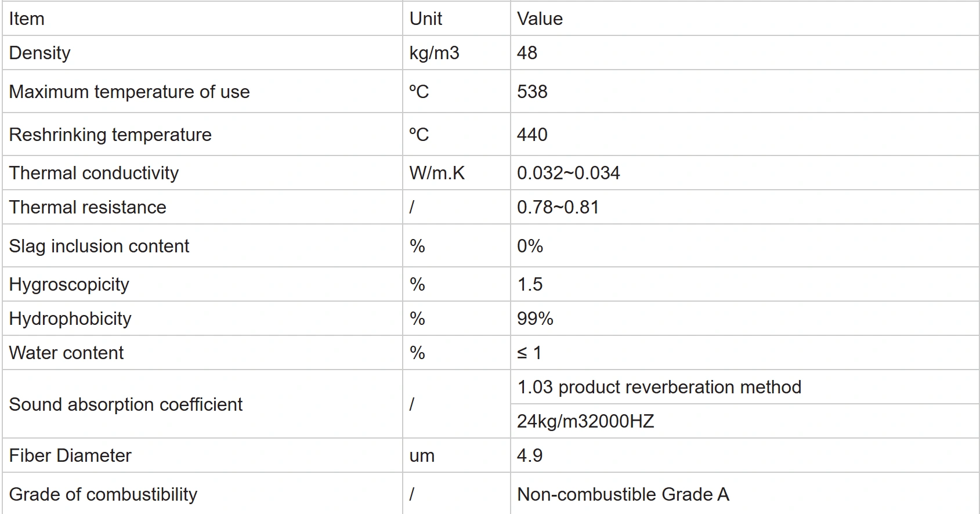
Task: Select the "1.03 product reverberation method" cell
Action: (x=659, y=387)
